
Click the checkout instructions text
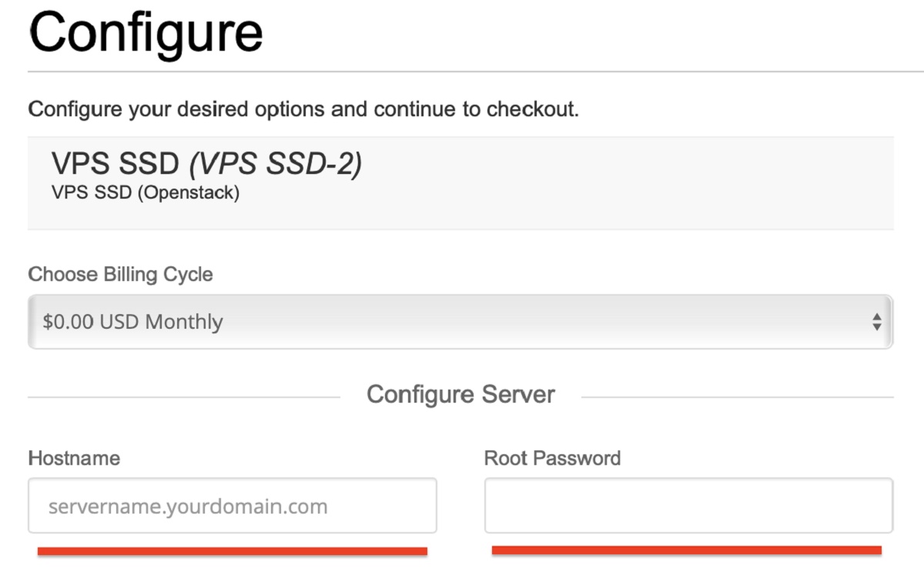coord(303,109)
